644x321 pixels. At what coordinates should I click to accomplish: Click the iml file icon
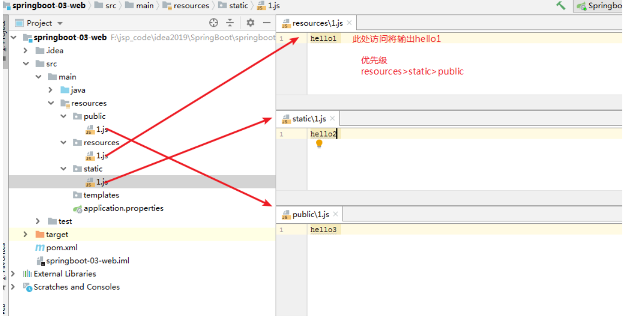coord(40,261)
